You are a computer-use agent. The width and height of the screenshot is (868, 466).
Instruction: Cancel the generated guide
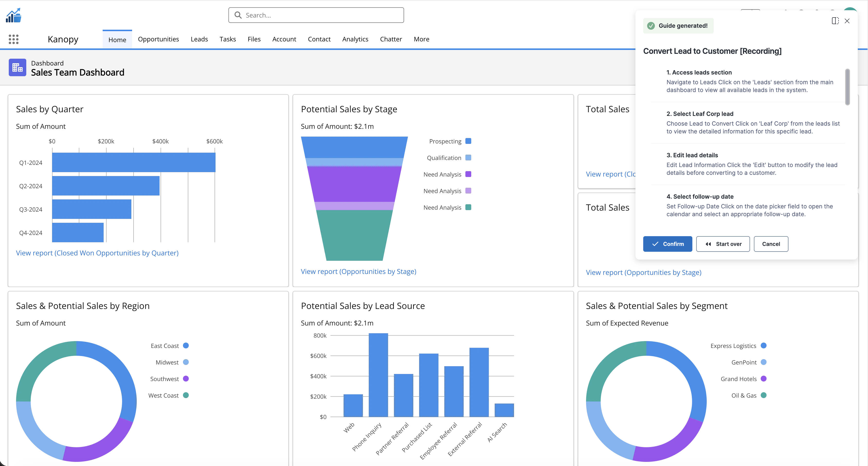pos(771,244)
